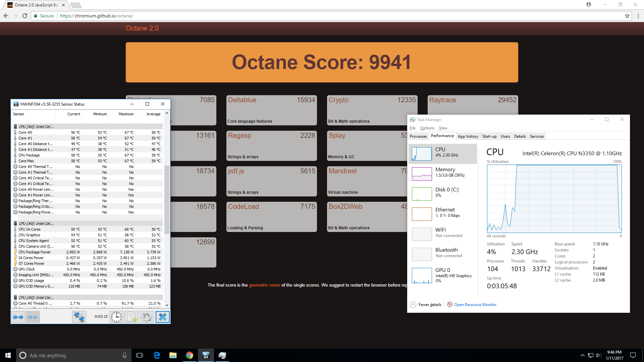
Task: Reload the Octane page
Action: click(25, 16)
